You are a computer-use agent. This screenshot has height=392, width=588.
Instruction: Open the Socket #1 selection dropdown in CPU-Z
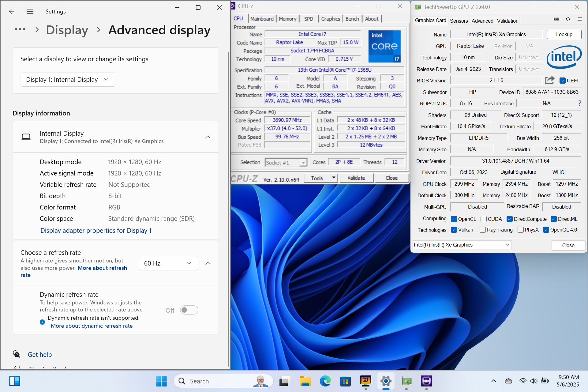coord(286,162)
